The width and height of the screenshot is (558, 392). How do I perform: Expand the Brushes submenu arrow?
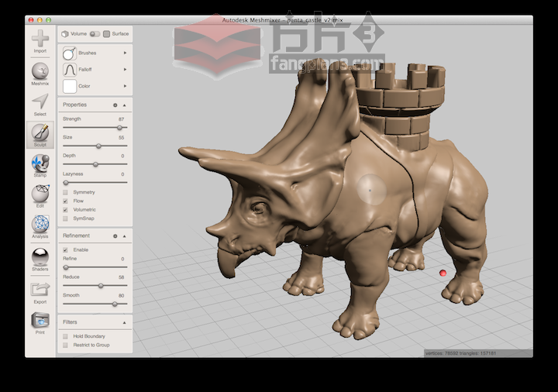coord(125,53)
